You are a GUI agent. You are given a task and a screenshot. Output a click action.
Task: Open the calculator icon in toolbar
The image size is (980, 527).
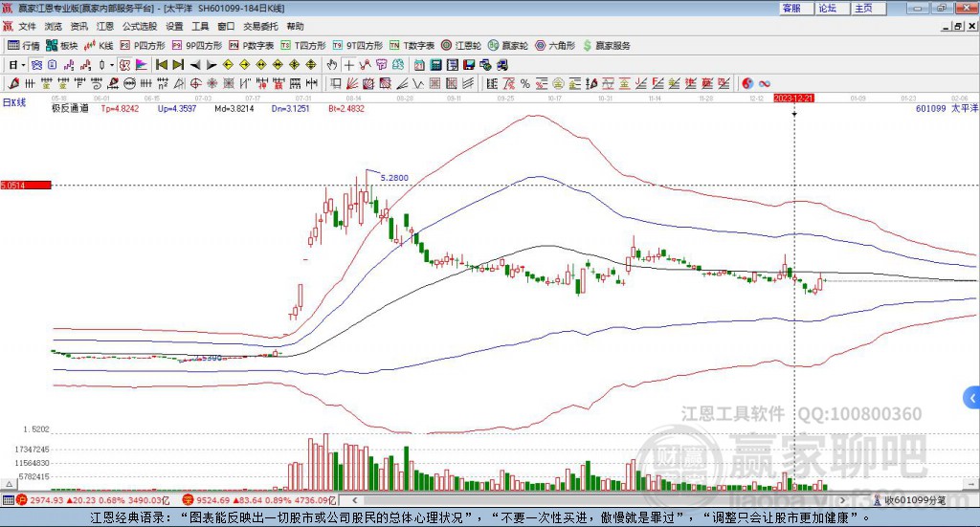click(x=435, y=65)
